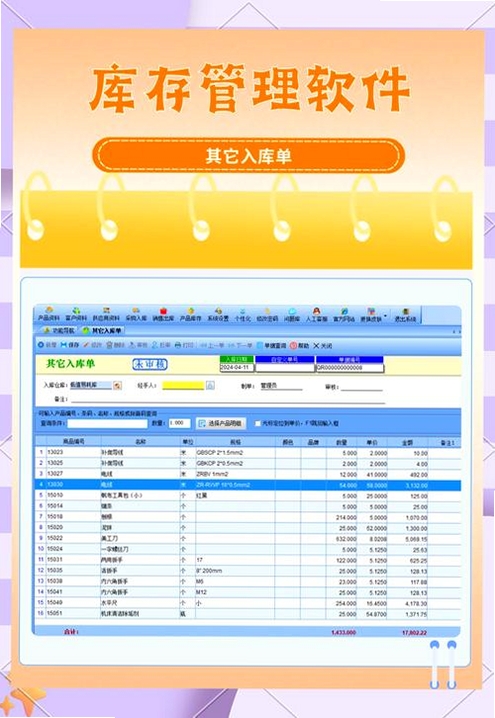Click the 备注 input line
Viewport: 495px width, 718px height.
[228, 399]
